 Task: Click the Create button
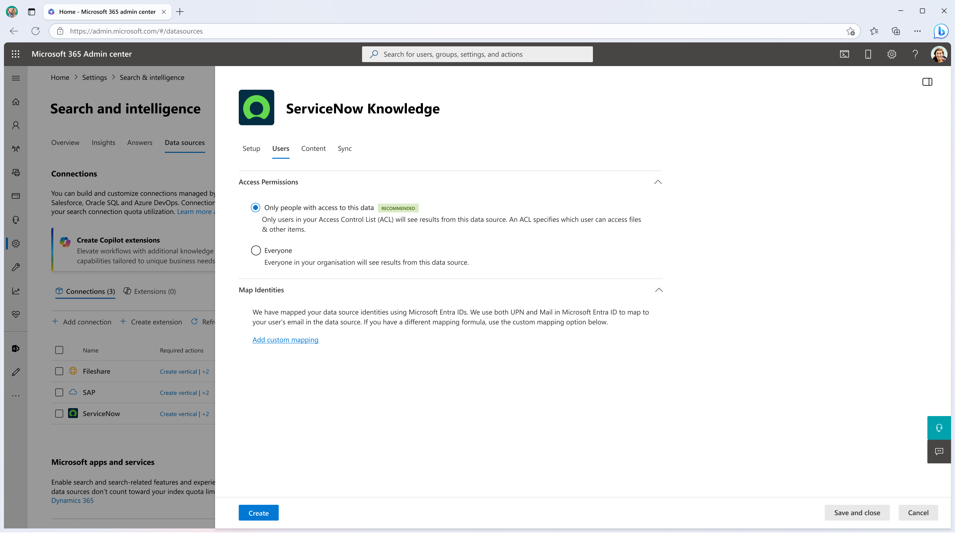tap(259, 513)
